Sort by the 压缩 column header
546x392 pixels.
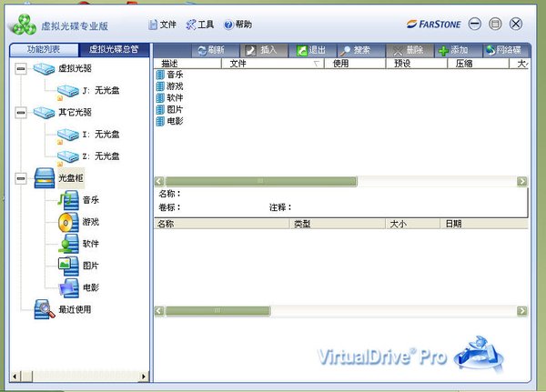(x=478, y=64)
